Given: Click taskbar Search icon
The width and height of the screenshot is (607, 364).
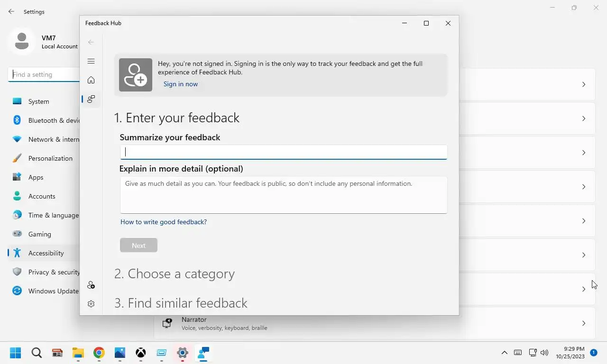Looking at the screenshot, I should pyautogui.click(x=37, y=353).
